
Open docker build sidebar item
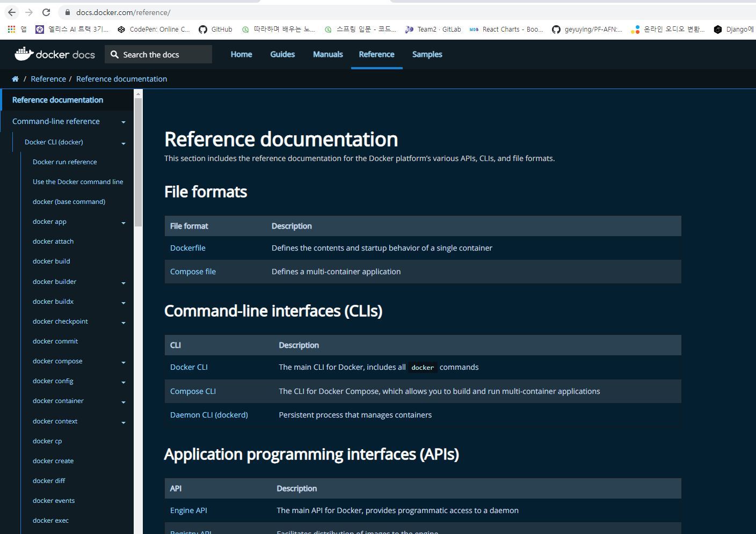(52, 261)
